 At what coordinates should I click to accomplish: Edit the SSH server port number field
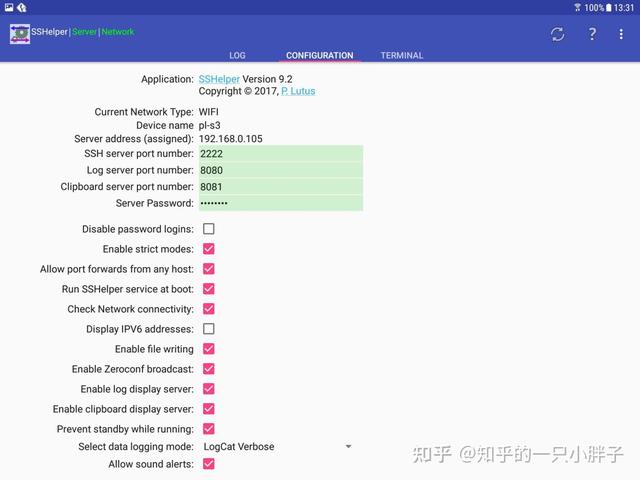(281, 154)
